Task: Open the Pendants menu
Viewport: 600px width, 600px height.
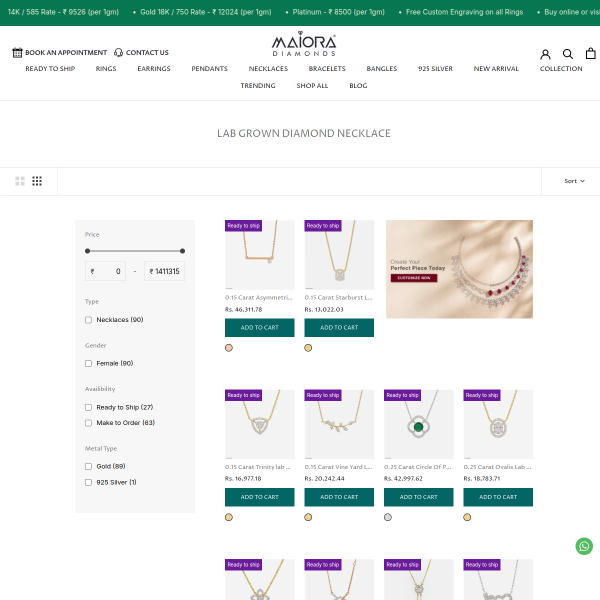Action: (x=210, y=68)
